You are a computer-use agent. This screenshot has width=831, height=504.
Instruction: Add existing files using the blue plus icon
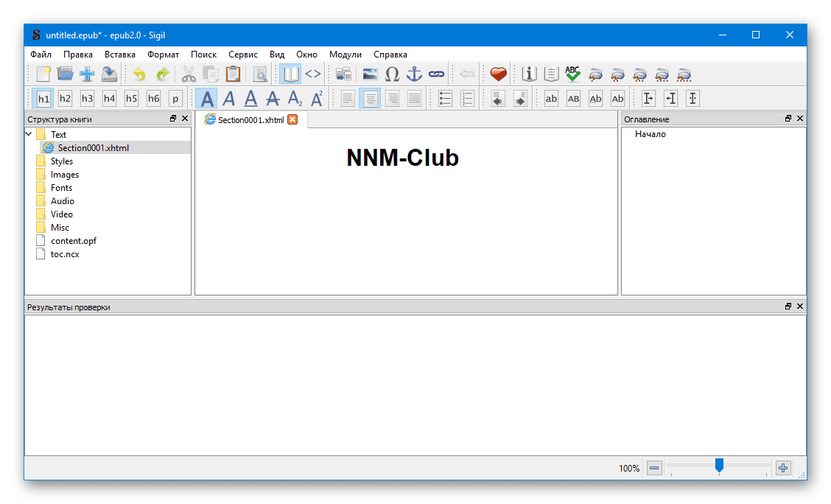[87, 74]
